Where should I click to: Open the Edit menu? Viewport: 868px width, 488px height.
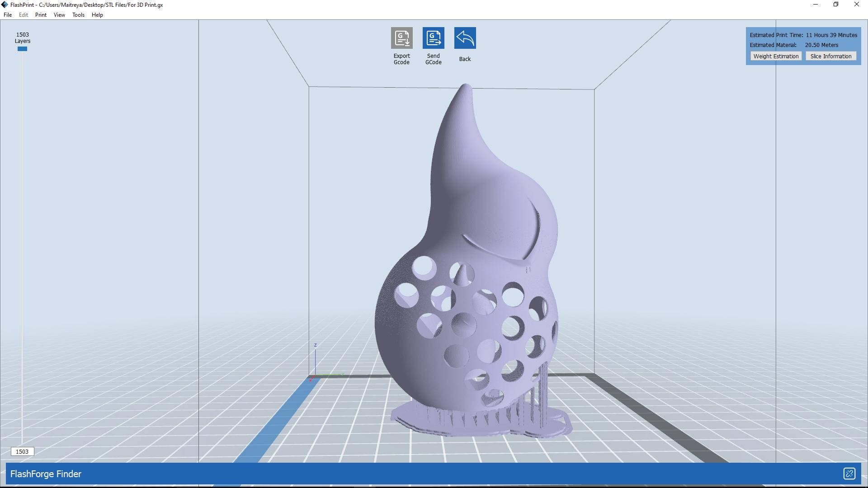[24, 15]
